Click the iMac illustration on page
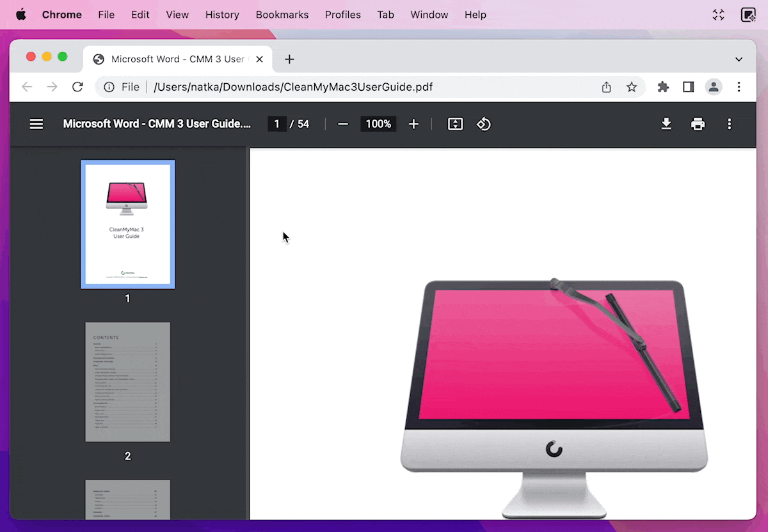Screen dimensions: 768x532 (554, 398)
